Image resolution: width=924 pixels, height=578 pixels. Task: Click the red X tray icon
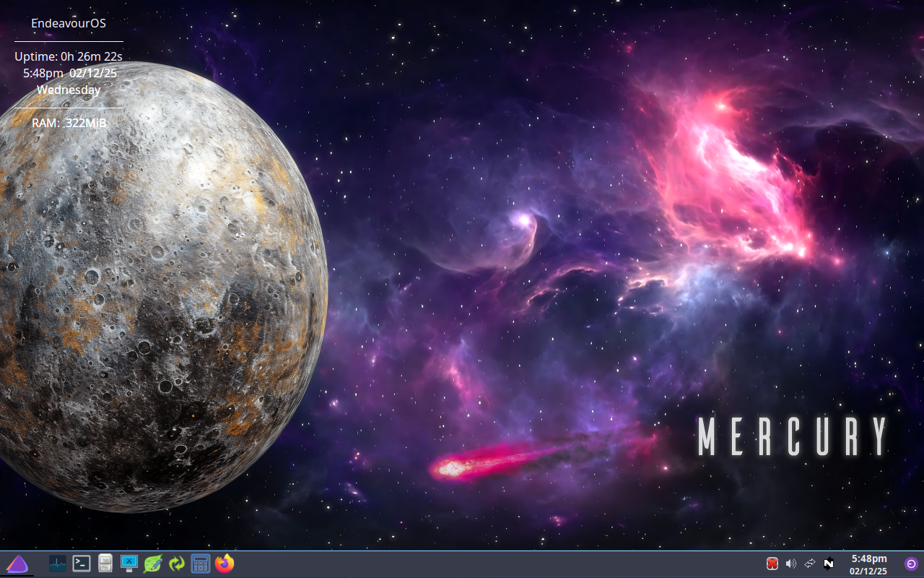point(772,564)
